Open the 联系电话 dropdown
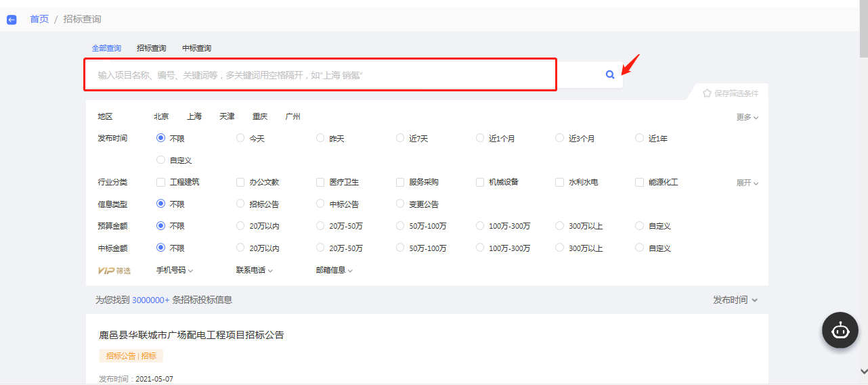 click(255, 270)
